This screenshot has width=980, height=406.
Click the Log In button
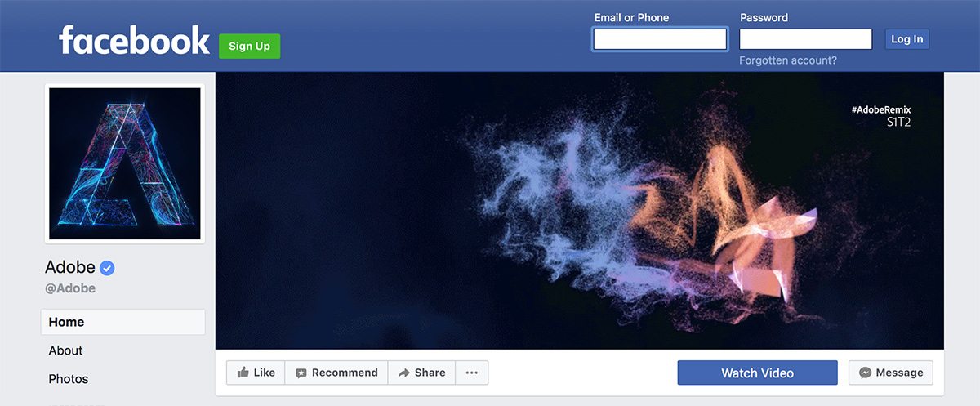pos(906,39)
